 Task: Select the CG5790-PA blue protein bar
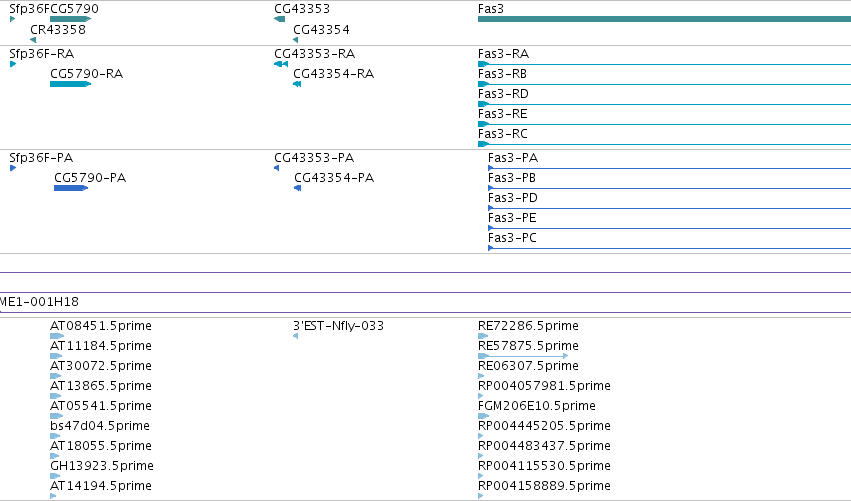click(71, 188)
